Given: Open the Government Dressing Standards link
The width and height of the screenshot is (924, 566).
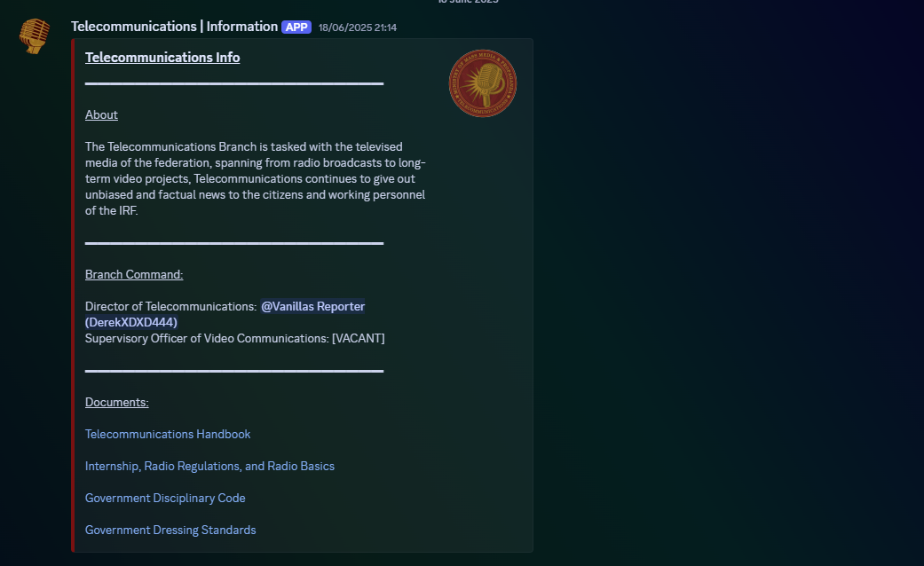Looking at the screenshot, I should tap(170, 530).
